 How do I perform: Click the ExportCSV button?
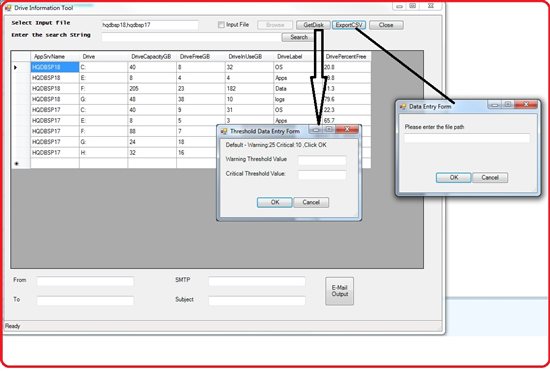coord(349,25)
